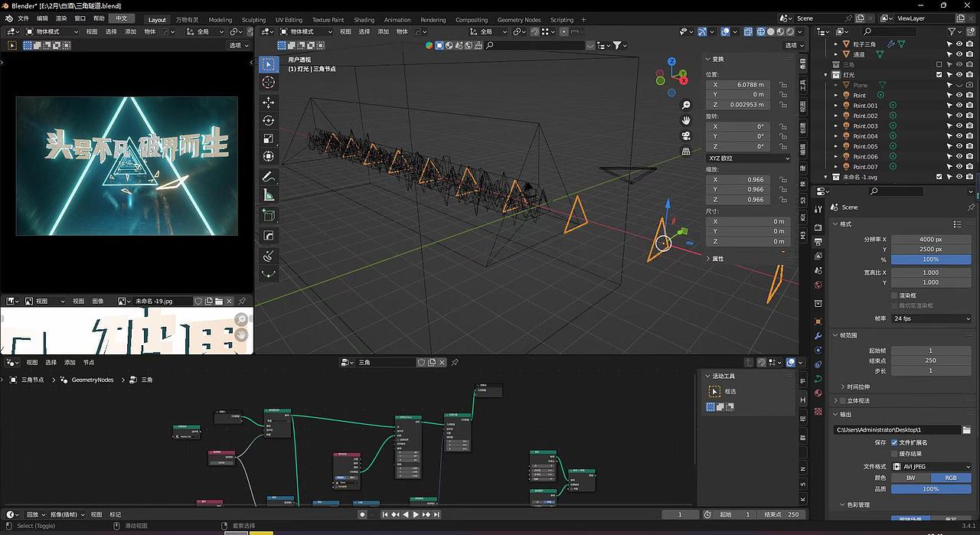Toggle X-ray mode in viewport header

click(x=749, y=31)
